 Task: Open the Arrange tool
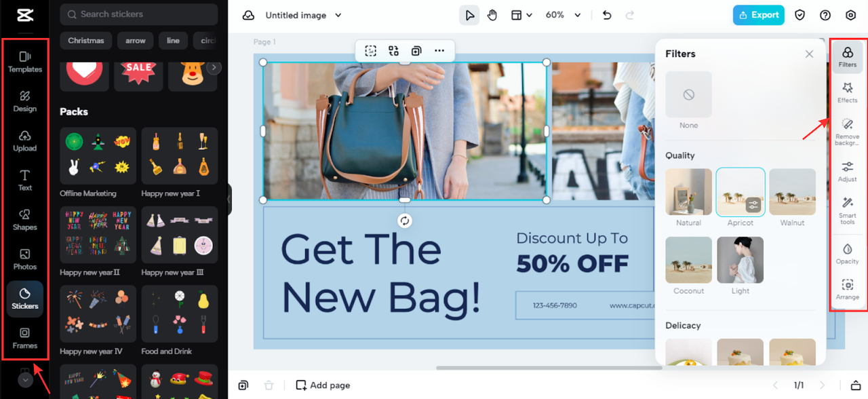pyautogui.click(x=848, y=289)
